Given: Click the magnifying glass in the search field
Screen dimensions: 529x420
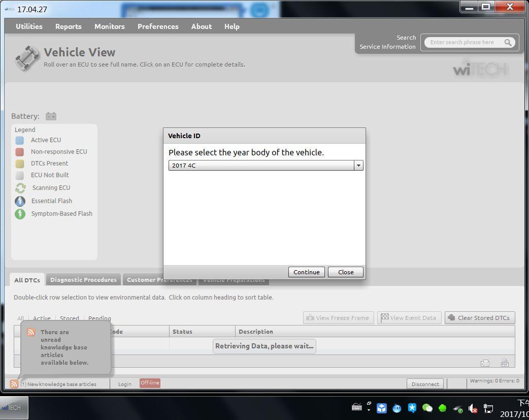Looking at the screenshot, I should [x=508, y=43].
